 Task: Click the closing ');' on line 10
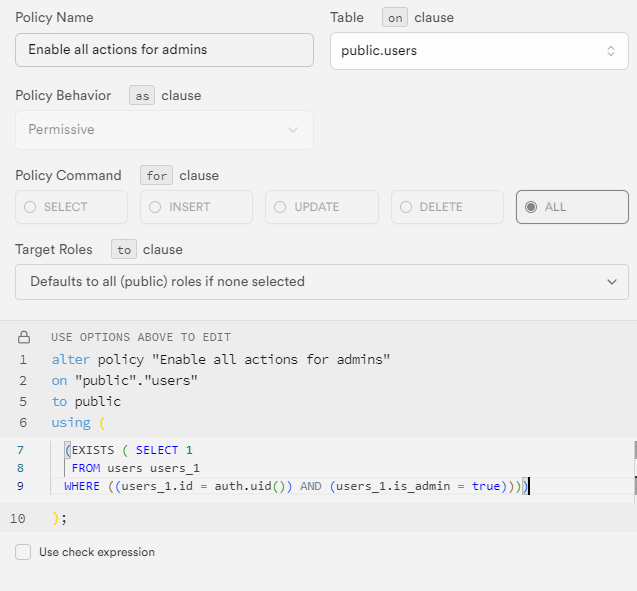59,518
